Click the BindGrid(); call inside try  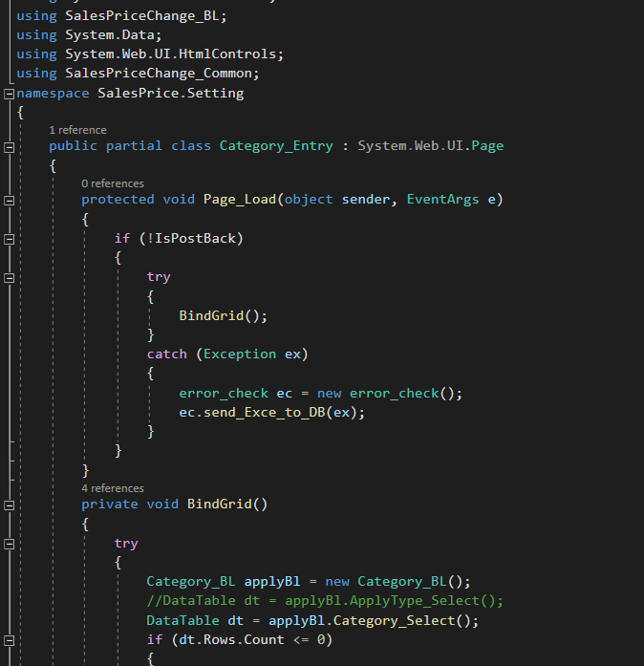pos(223,315)
